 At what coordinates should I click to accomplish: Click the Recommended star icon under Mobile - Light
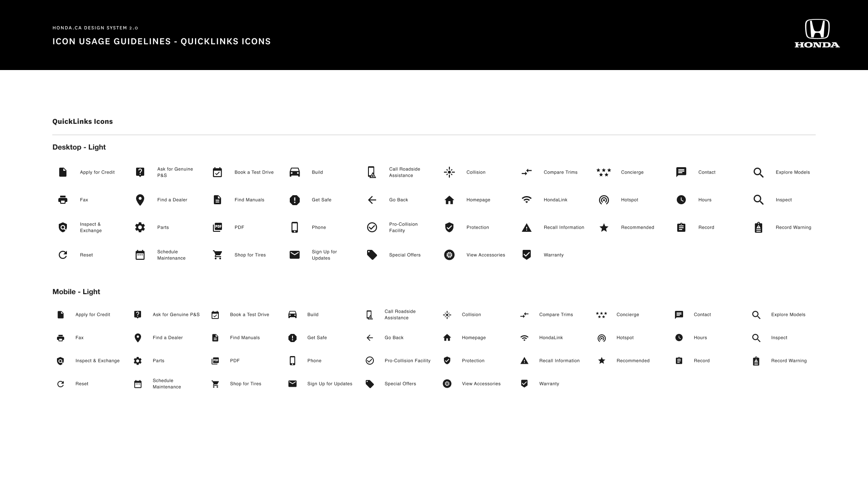[602, 361]
